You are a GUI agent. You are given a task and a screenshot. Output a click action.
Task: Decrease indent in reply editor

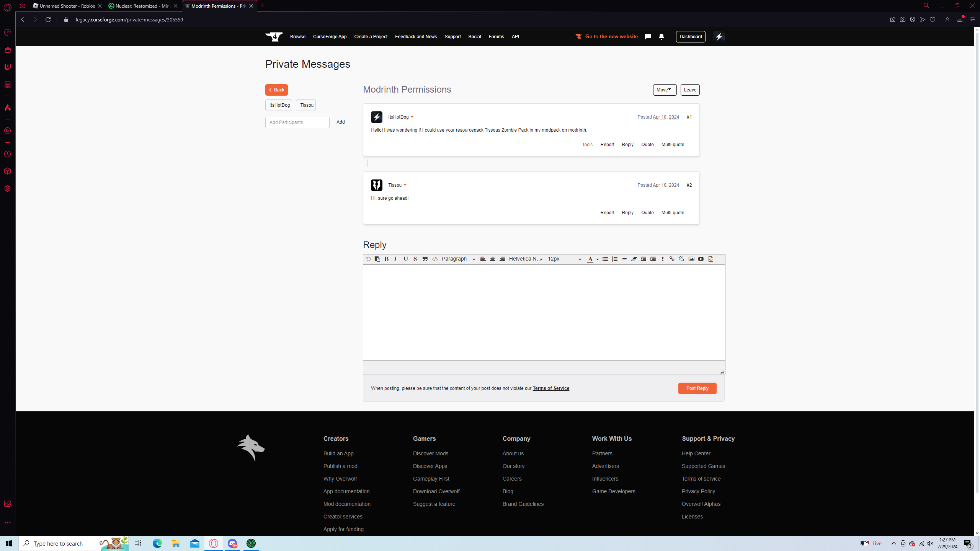644,259
